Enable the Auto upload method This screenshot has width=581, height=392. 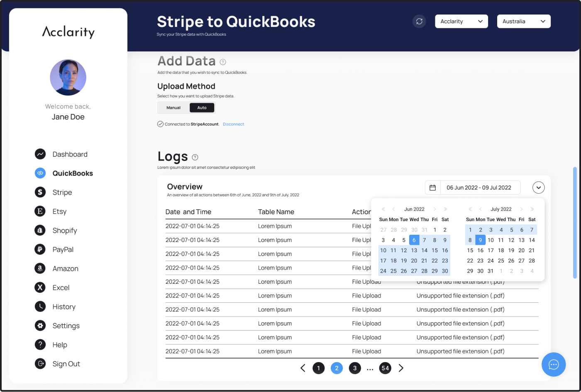[202, 107]
